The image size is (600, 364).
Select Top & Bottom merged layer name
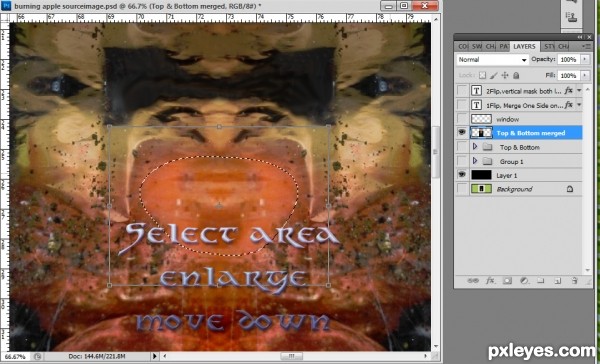(531, 133)
